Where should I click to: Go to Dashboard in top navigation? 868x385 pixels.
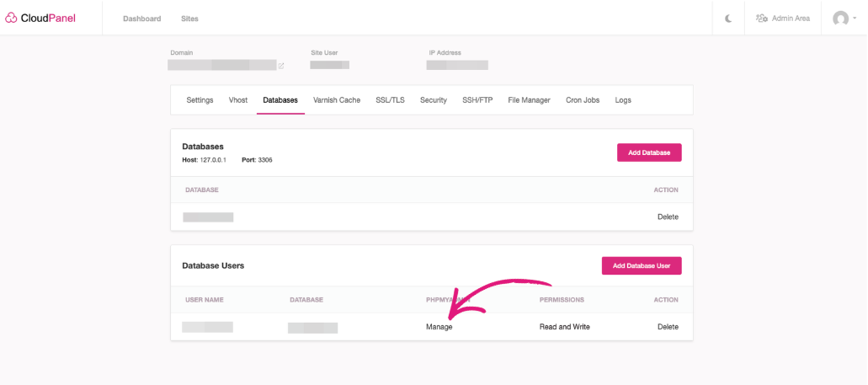pos(141,19)
